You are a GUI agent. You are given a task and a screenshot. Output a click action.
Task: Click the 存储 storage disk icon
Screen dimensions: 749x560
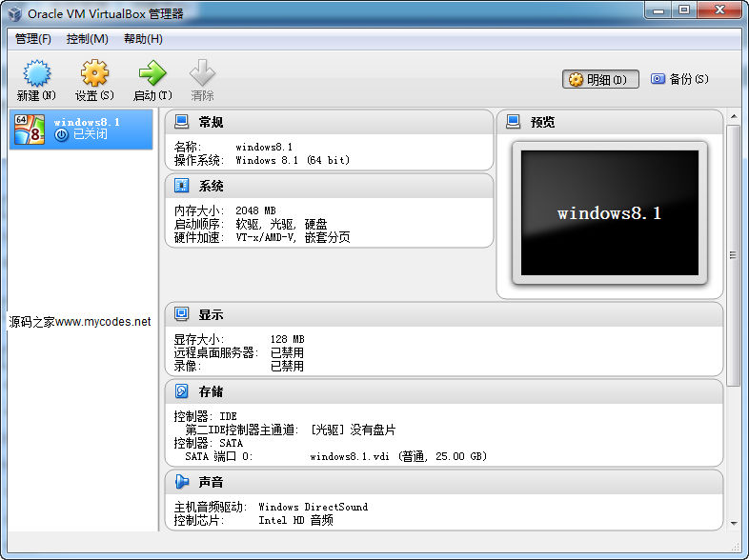(181, 391)
